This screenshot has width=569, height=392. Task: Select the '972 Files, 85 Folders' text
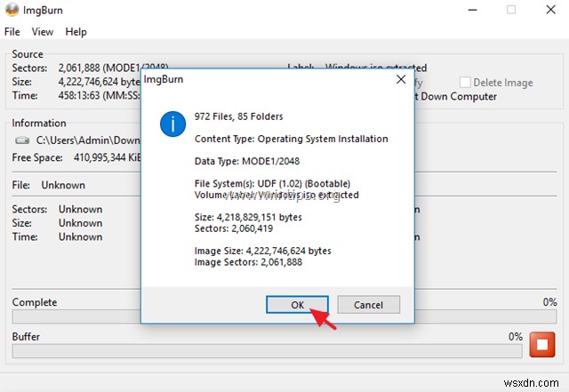(239, 116)
